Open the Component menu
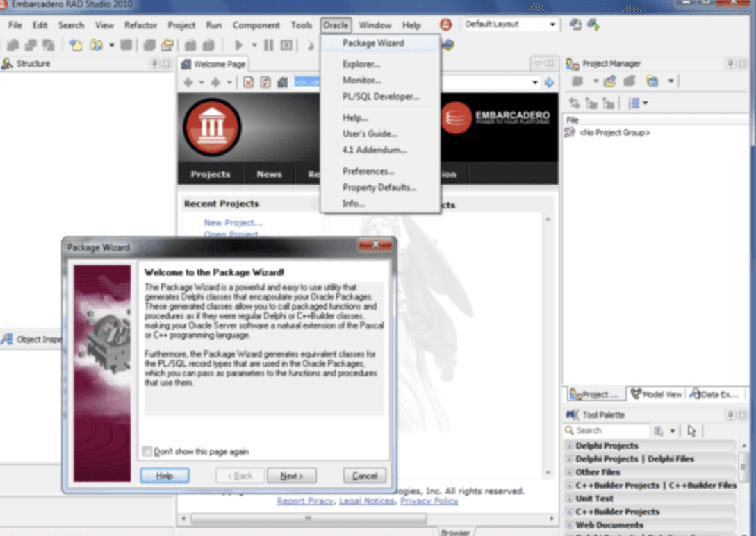Viewport: 756px width, 536px height. pos(256,25)
